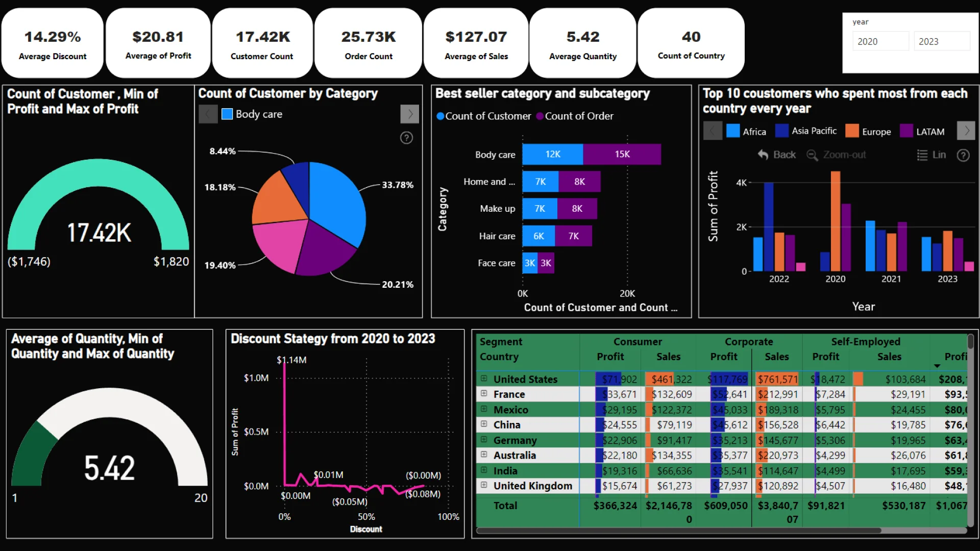Toggle Count of Customer legend item

(x=484, y=116)
